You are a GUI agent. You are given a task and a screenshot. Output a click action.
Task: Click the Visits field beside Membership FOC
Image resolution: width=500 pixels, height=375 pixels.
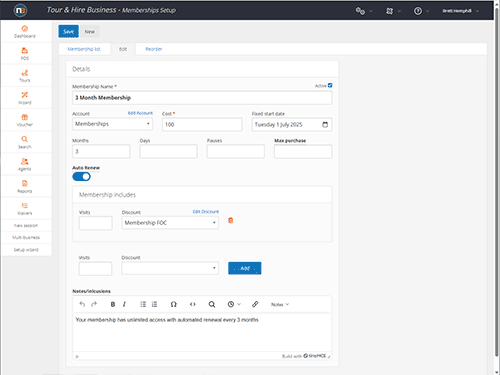[96, 223]
